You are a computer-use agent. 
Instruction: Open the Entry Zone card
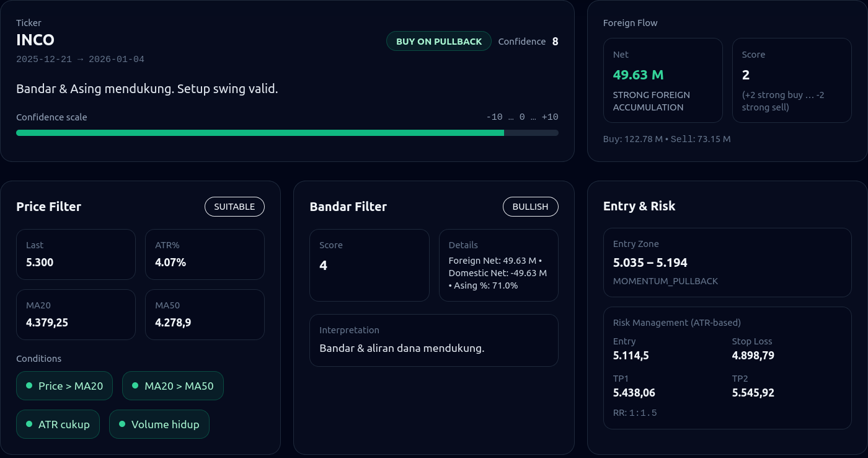(x=727, y=263)
